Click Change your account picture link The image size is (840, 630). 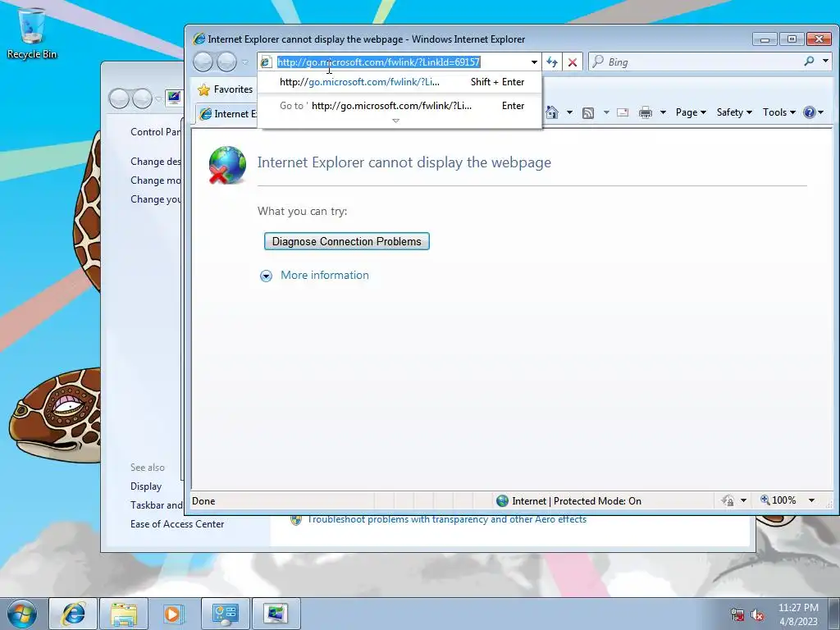[155, 199]
